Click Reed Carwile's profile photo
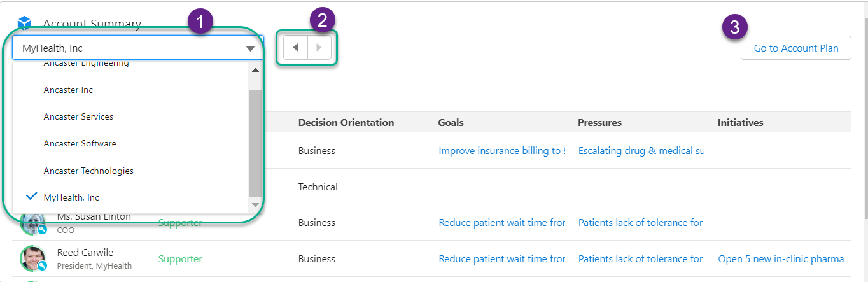 tap(32, 258)
